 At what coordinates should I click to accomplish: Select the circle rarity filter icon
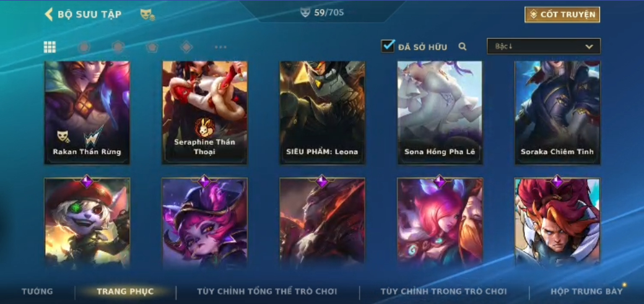point(84,47)
